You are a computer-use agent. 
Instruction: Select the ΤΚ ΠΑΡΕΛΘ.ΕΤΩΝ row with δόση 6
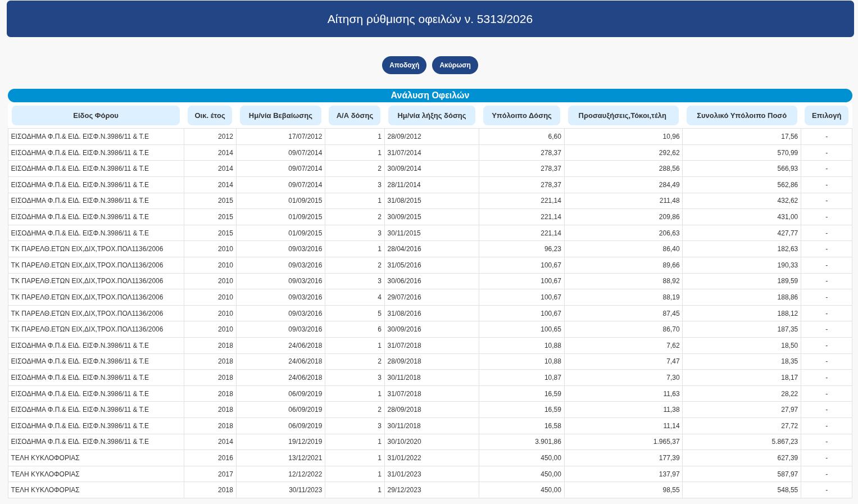tap(430, 329)
